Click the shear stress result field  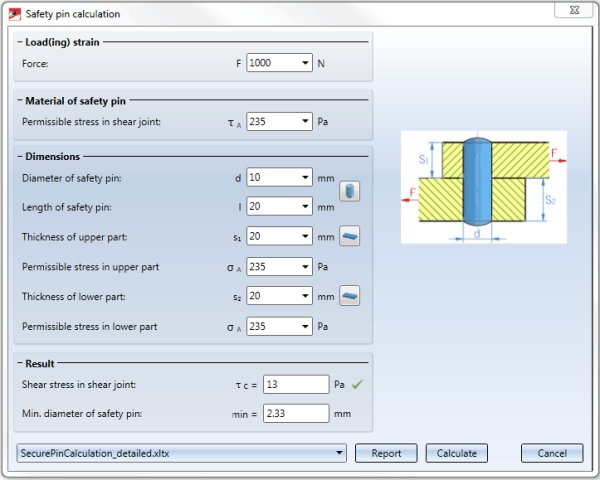(296, 384)
